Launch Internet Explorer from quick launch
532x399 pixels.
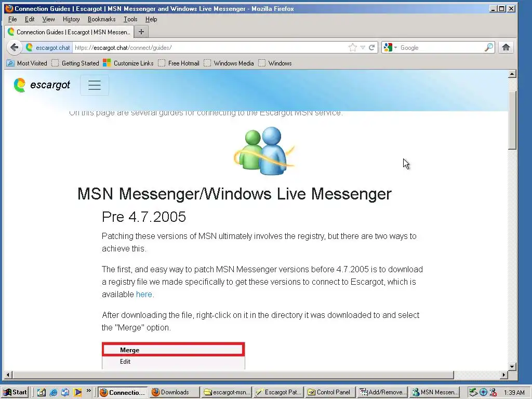[54, 392]
